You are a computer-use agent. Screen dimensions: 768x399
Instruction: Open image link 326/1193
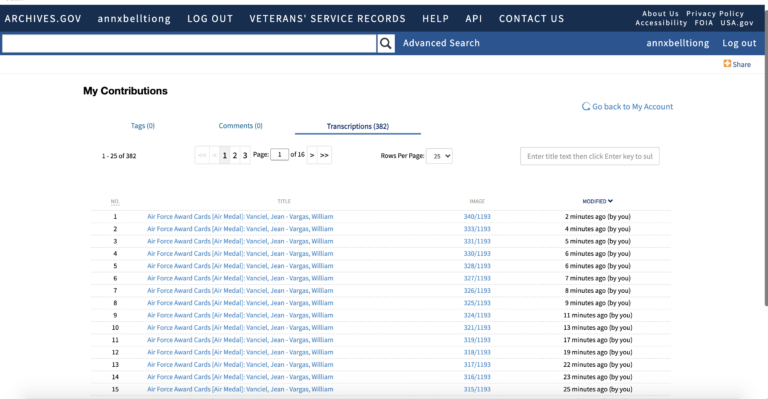477,290
